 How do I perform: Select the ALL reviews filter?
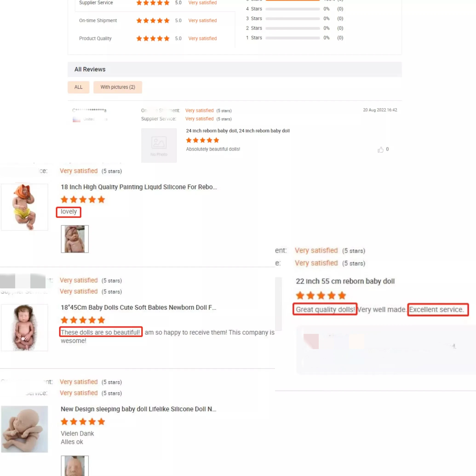click(x=78, y=87)
